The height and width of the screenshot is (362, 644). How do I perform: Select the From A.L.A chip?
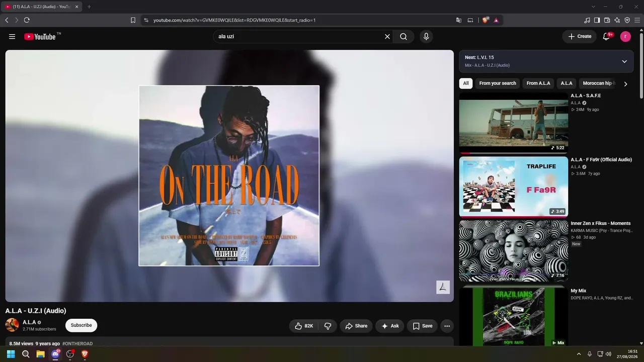(x=538, y=83)
